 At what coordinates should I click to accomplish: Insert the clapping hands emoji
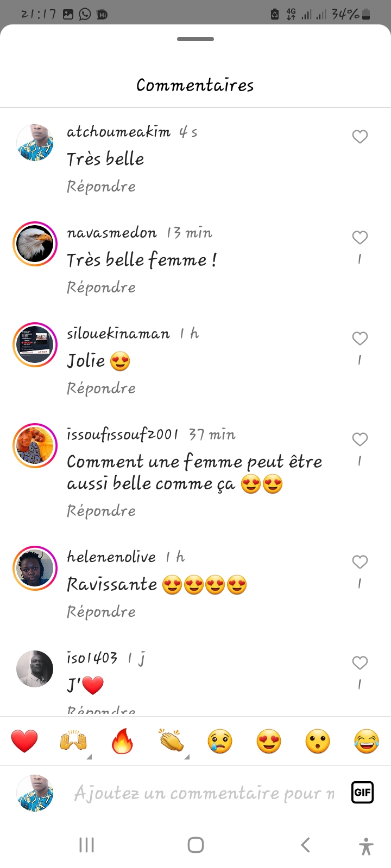171,741
